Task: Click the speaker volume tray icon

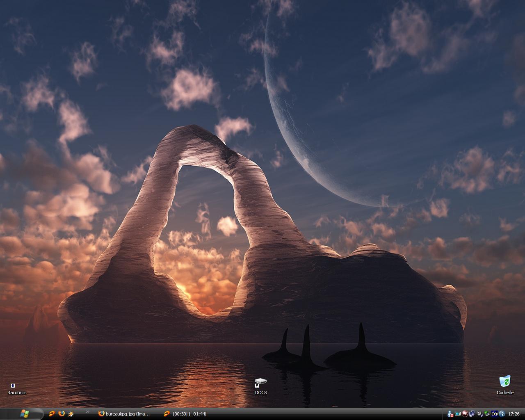Action: pos(479,414)
